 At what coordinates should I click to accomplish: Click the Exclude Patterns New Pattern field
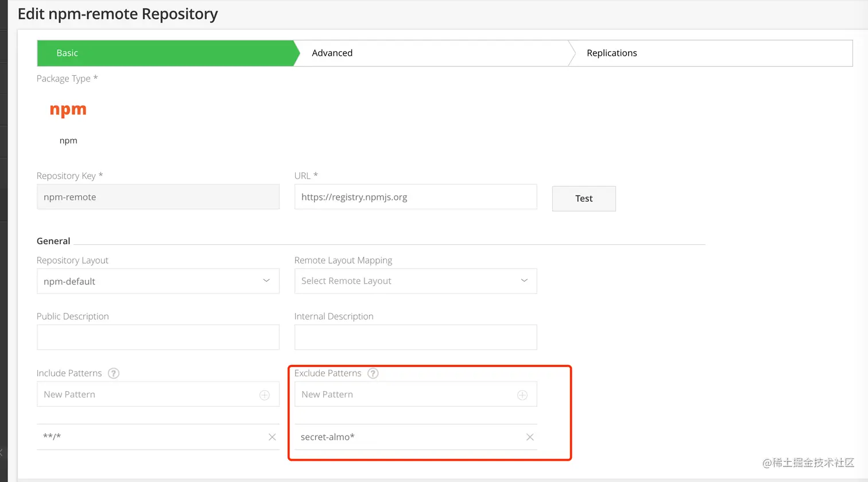pos(405,395)
